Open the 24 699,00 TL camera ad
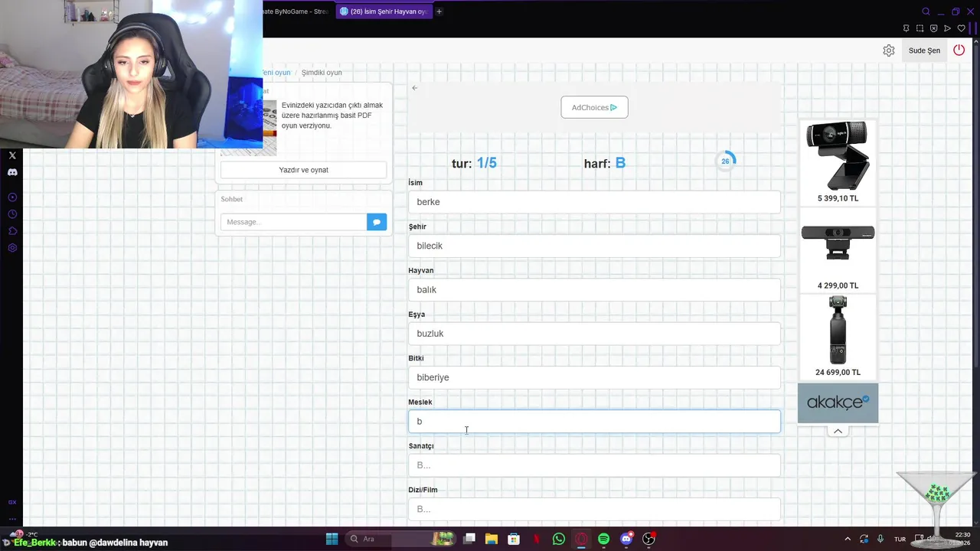This screenshot has height=551, width=980. click(x=838, y=337)
